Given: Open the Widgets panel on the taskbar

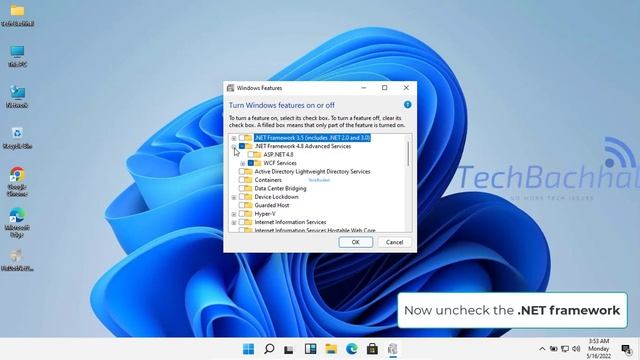Looking at the screenshot, I should 310,349.
